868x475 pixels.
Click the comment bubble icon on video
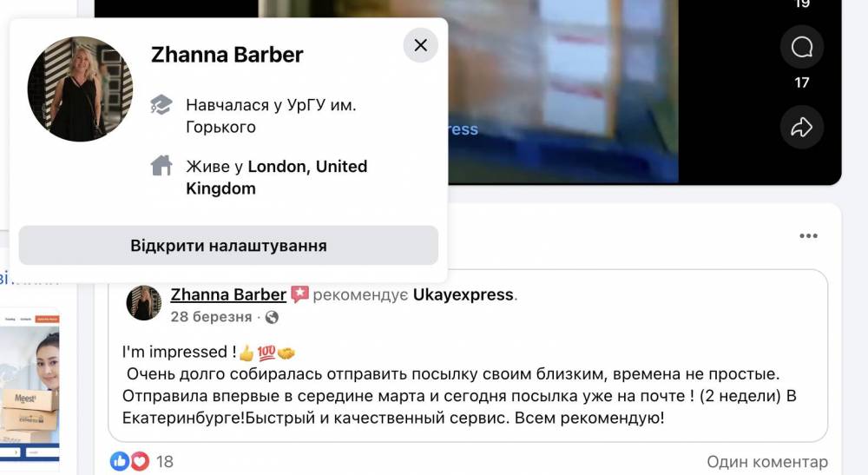pyautogui.click(x=801, y=47)
